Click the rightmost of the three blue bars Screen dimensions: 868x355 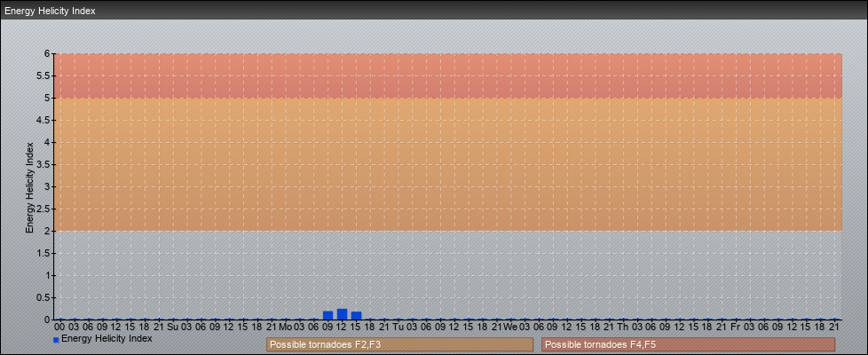tap(356, 315)
